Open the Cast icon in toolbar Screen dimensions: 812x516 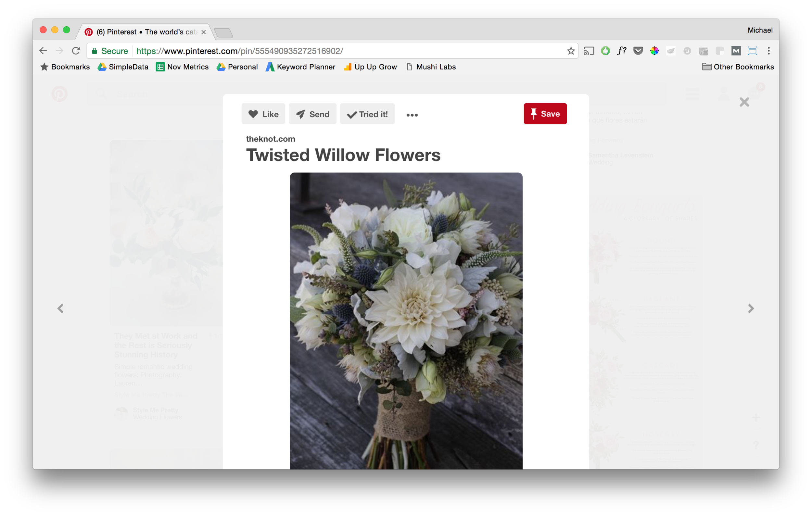coord(589,51)
